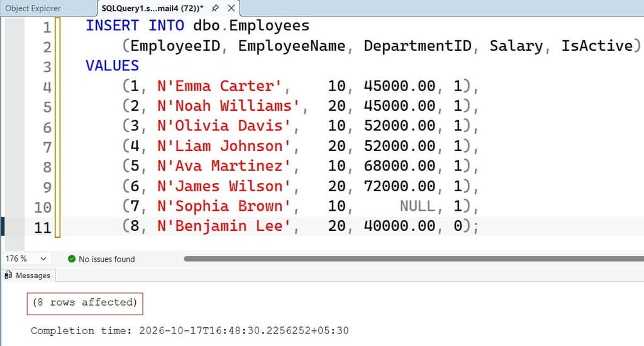Image resolution: width=644 pixels, height=346 pixels.
Task: Click the EmployeeName column name
Action: point(292,46)
